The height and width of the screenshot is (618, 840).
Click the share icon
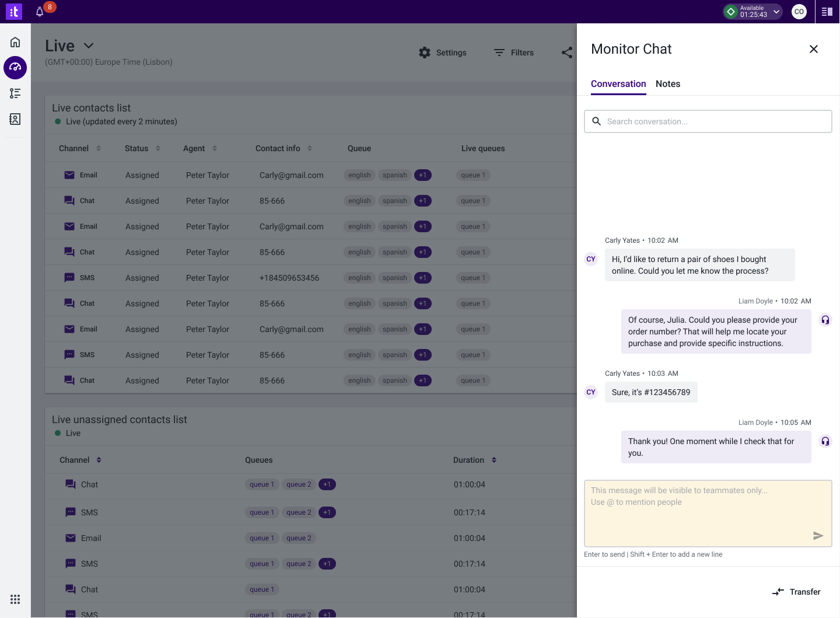[x=567, y=53]
